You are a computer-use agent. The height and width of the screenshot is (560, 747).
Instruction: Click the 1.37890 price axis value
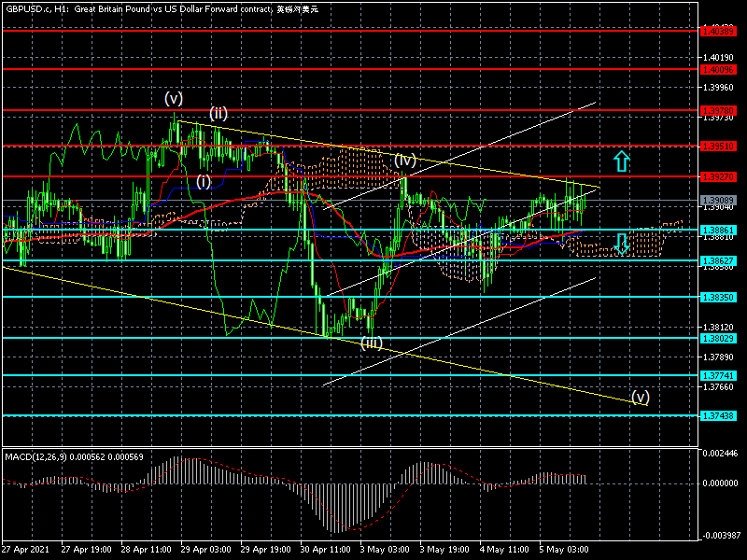718,357
